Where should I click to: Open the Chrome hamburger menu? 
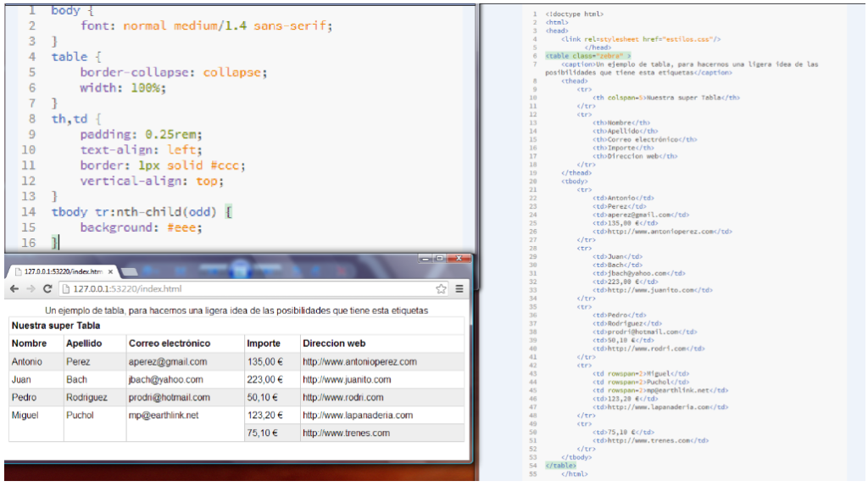pyautogui.click(x=459, y=289)
